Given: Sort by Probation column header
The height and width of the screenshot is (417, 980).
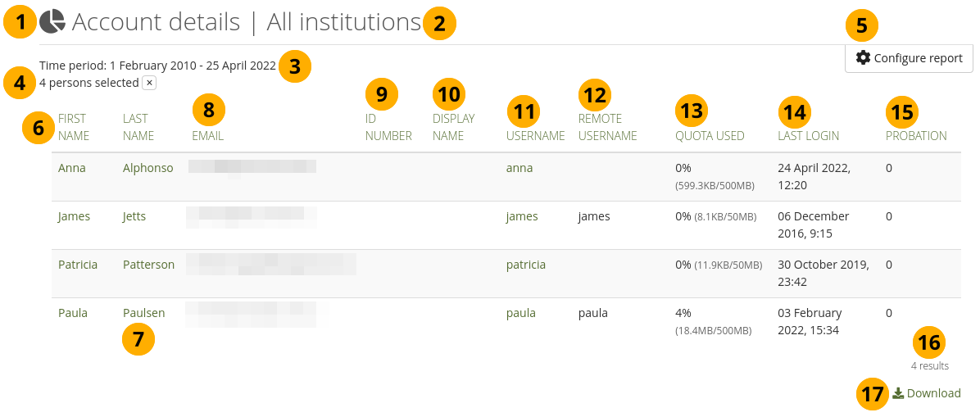Looking at the screenshot, I should pyautogui.click(x=916, y=136).
